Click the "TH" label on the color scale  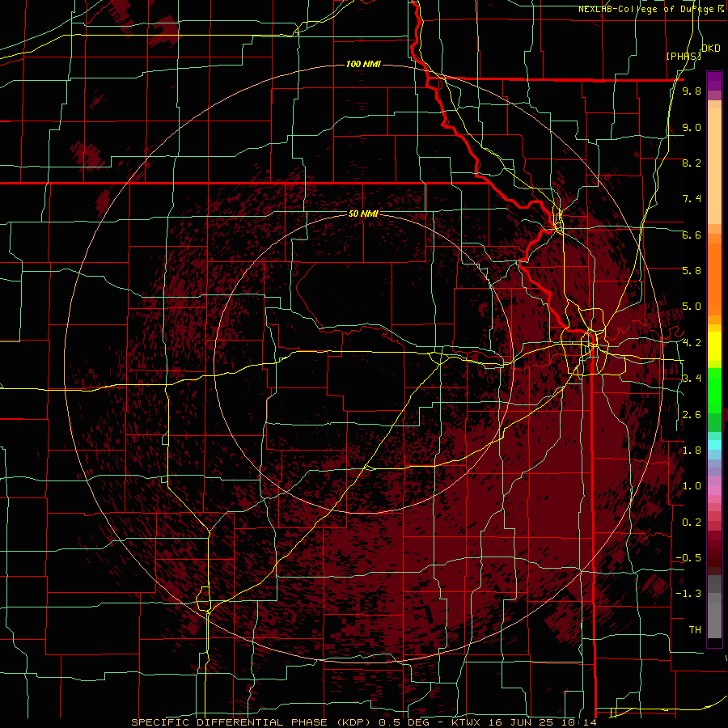[x=695, y=630]
